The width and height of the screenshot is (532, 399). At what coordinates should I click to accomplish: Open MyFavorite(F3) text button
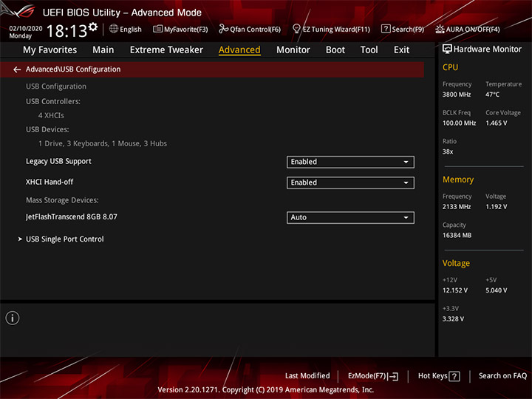tap(186, 30)
